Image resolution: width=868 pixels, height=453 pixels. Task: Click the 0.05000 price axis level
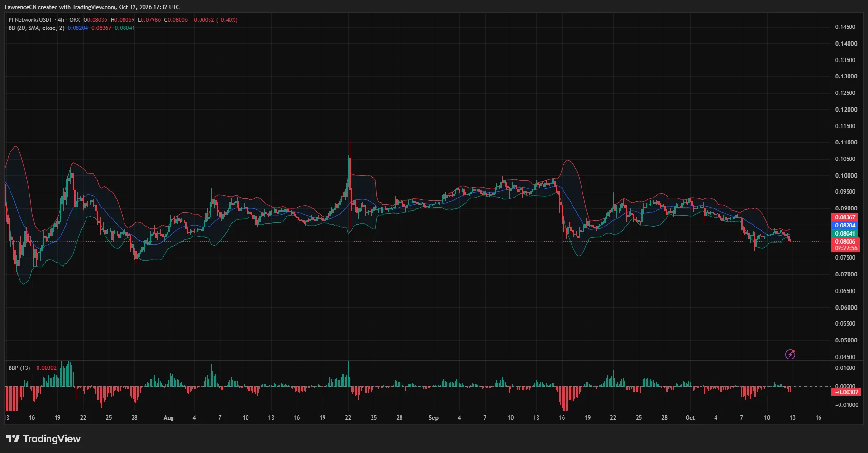[x=846, y=340]
